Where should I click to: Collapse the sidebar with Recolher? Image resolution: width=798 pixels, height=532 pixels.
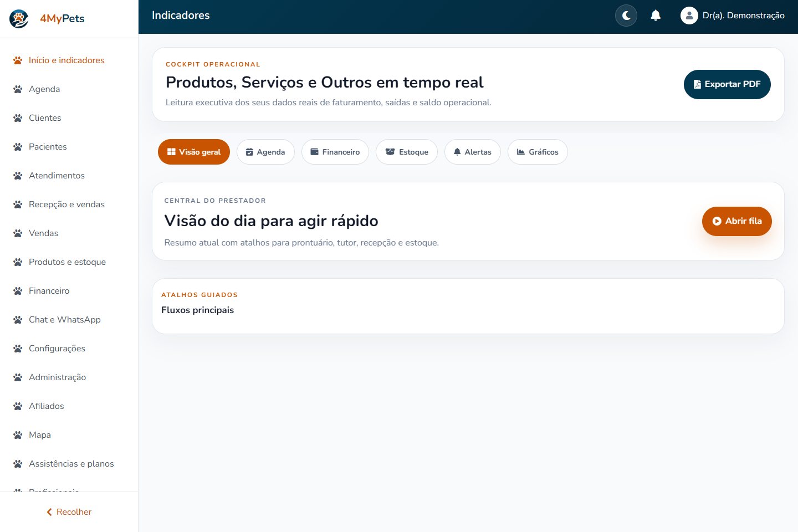(x=69, y=512)
